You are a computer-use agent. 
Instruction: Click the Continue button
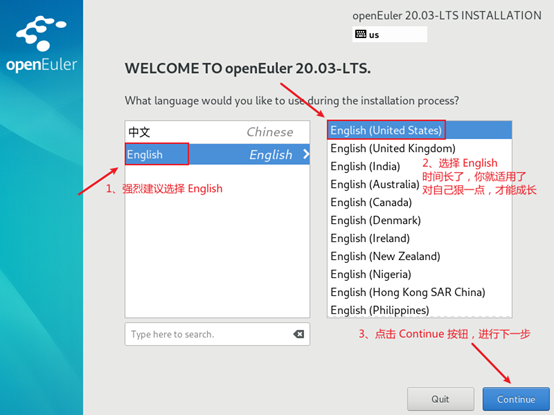click(516, 399)
